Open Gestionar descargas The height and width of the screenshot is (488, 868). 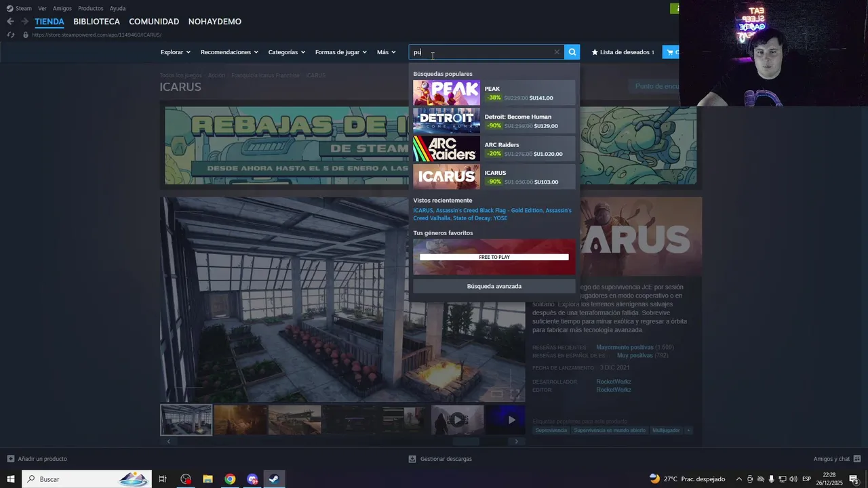(439, 459)
